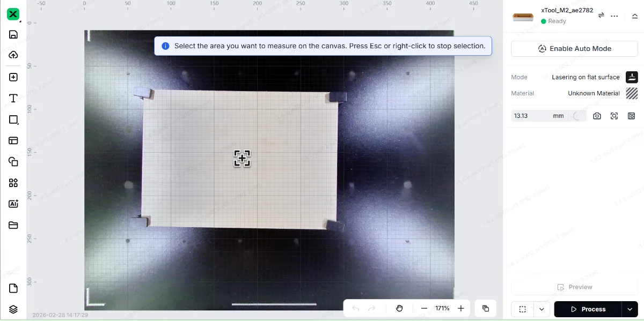This screenshot has width=644, height=321.
Task: Expand the Process dropdown arrow
Action: 630,309
